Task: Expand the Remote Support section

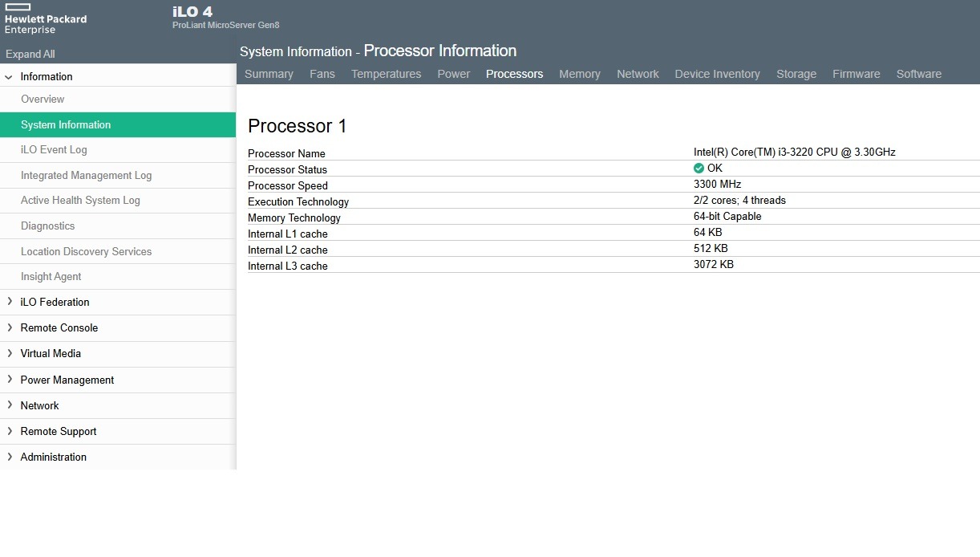Action: tap(10, 431)
